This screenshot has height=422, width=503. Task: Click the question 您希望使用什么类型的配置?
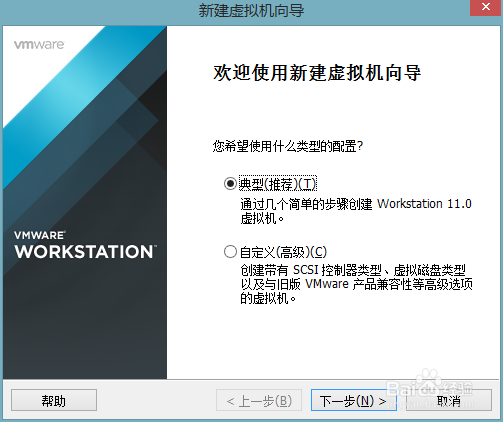288,146
